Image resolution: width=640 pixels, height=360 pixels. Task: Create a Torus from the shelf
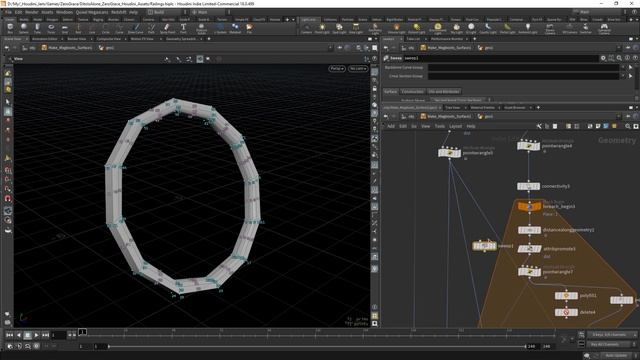point(51,28)
